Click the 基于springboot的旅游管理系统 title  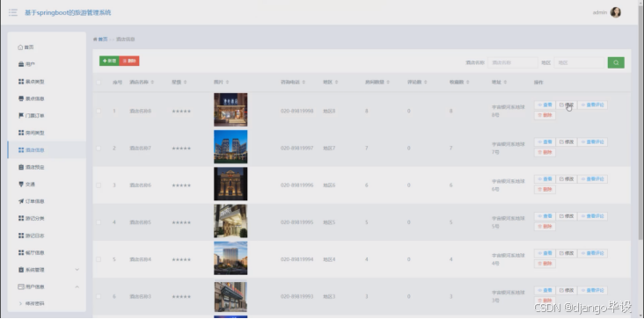tap(68, 12)
